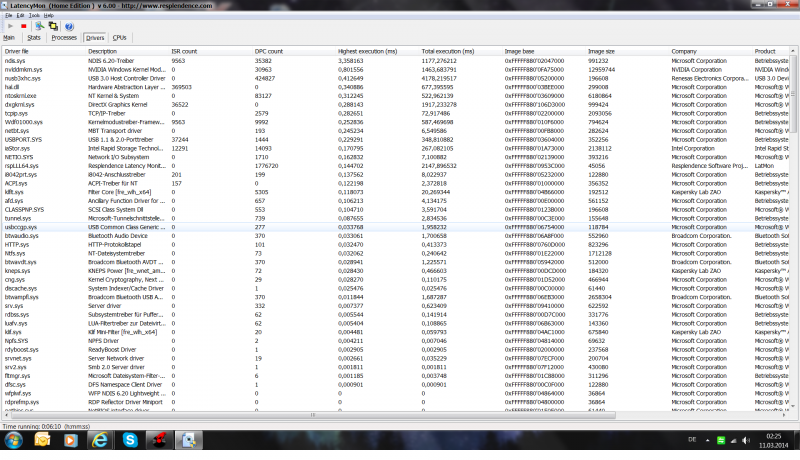The height and width of the screenshot is (460, 800).
Task: Select the ntoskrnl.exe driver row
Action: click(395, 96)
